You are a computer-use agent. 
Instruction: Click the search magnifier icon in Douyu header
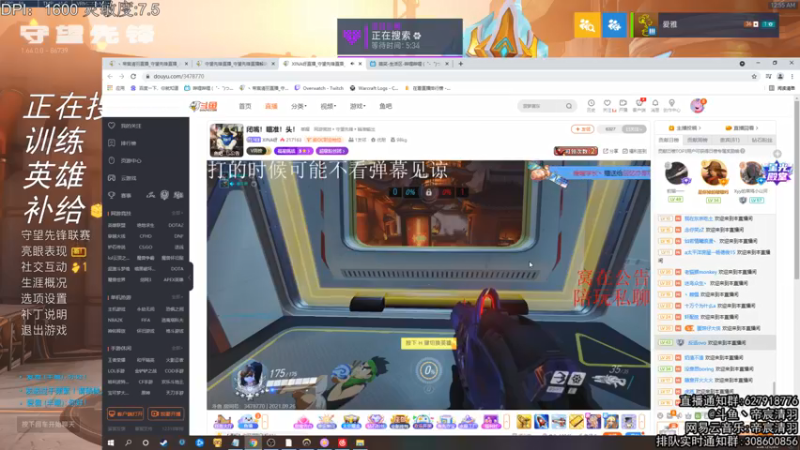(x=568, y=106)
